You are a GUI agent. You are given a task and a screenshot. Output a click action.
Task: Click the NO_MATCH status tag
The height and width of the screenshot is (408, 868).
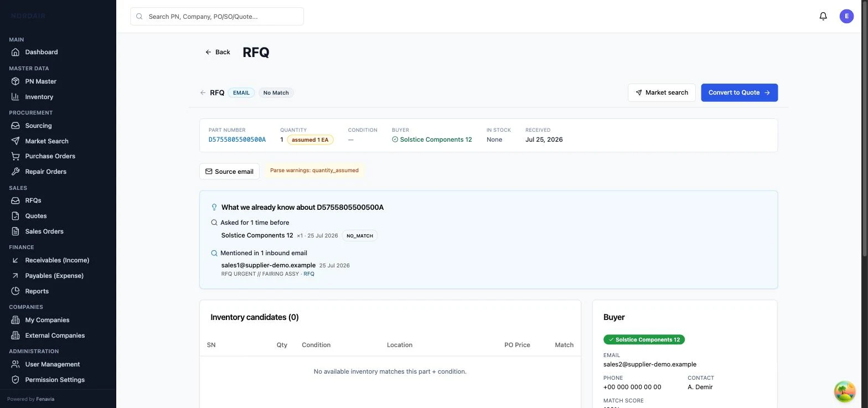(x=360, y=236)
